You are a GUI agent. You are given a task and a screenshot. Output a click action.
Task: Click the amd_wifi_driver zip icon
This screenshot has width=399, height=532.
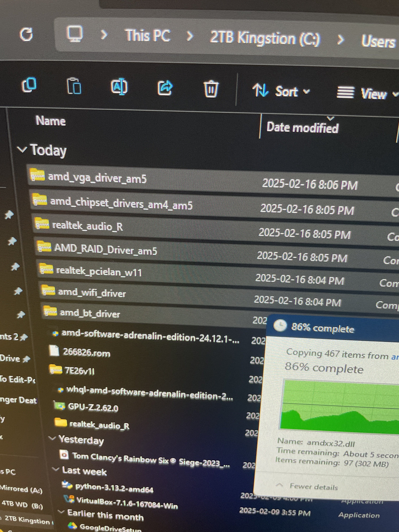tap(49, 290)
